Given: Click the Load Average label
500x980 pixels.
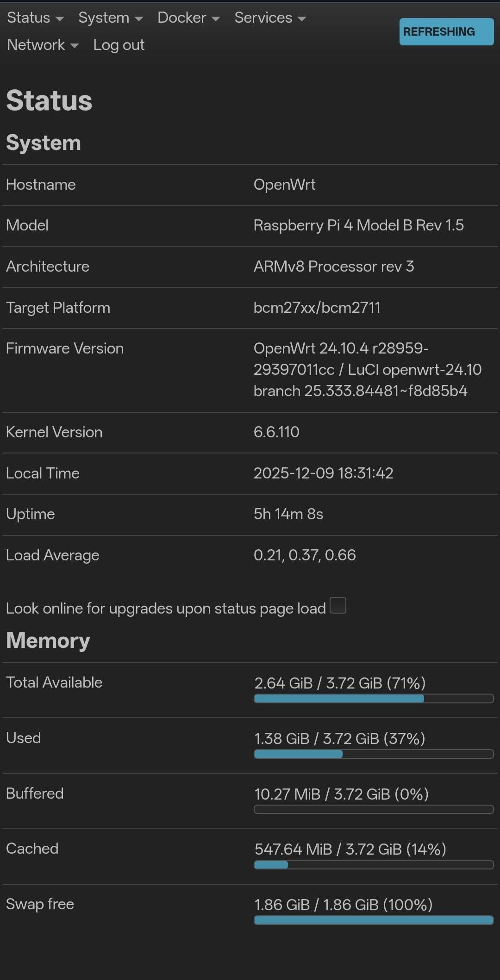Looking at the screenshot, I should 53,555.
